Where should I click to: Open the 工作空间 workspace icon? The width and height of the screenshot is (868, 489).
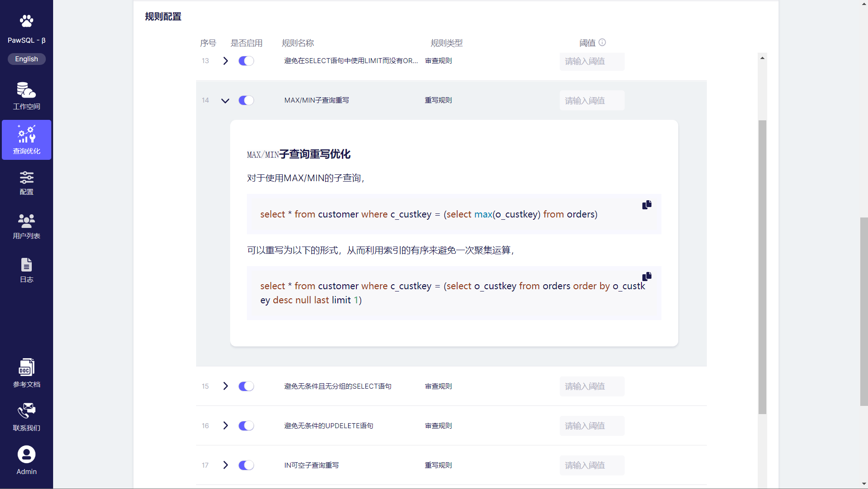pyautogui.click(x=26, y=90)
